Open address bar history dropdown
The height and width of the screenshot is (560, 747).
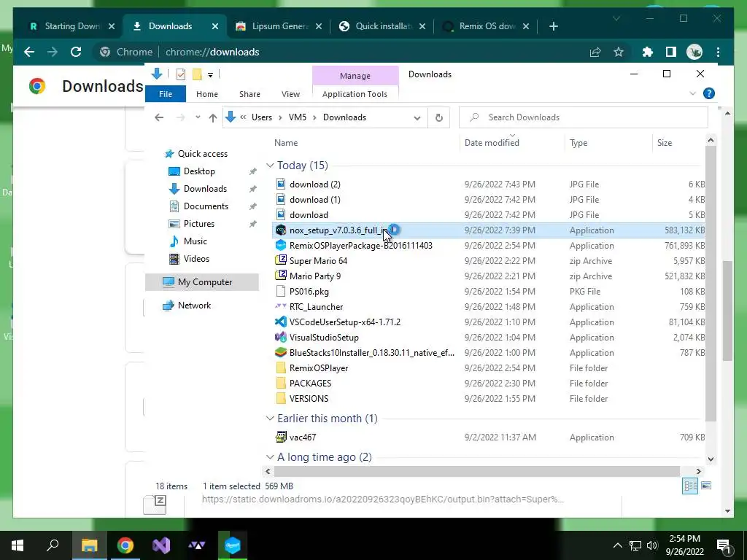(417, 117)
